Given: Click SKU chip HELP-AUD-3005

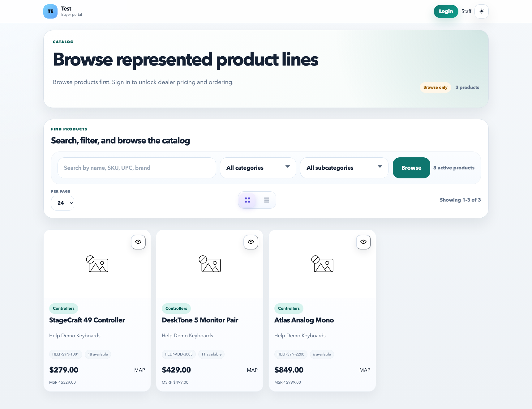Looking at the screenshot, I should point(179,354).
